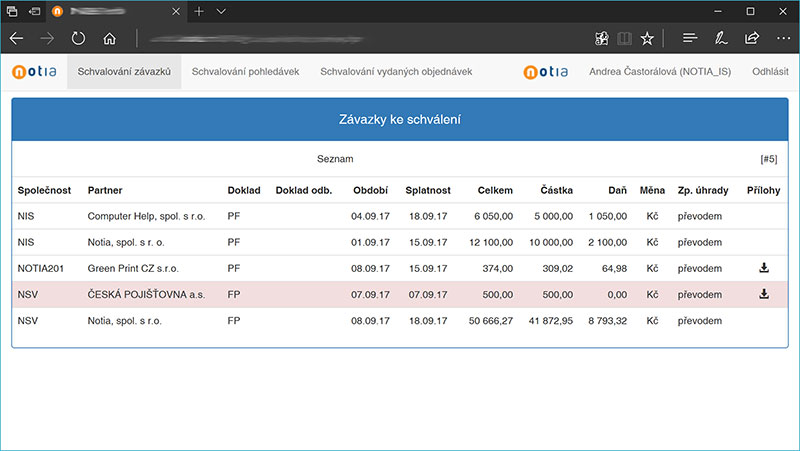
Task: Click the Daň column header
Action: click(x=617, y=190)
